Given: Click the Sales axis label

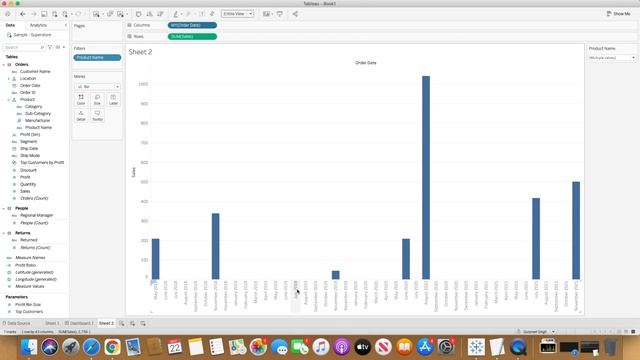Looking at the screenshot, I should coord(133,172).
